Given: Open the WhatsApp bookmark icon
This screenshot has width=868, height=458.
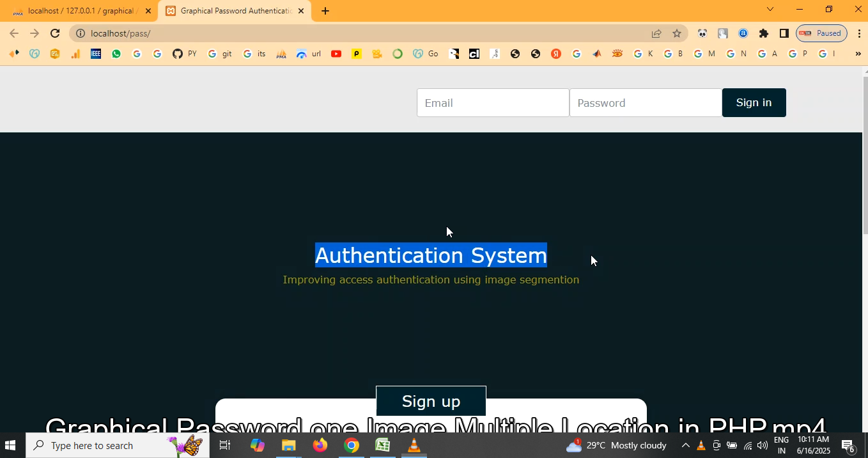Looking at the screenshot, I should (116, 54).
